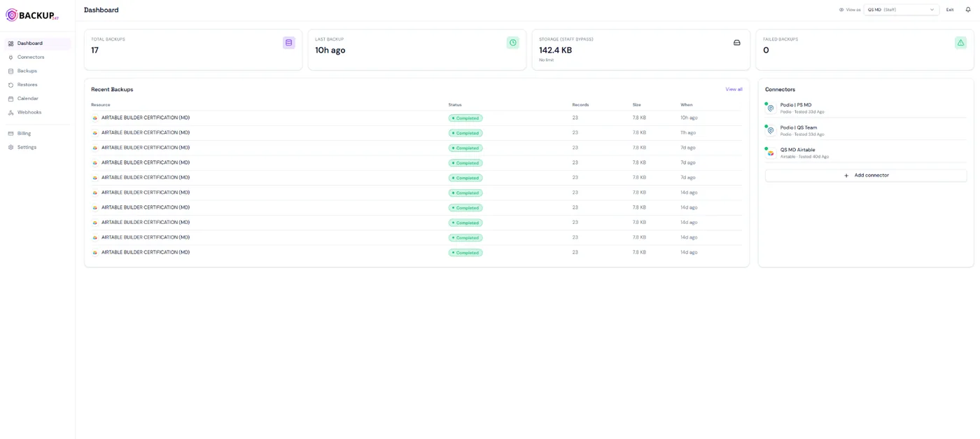Click the 10h ago cell in the backups table

[689, 118]
